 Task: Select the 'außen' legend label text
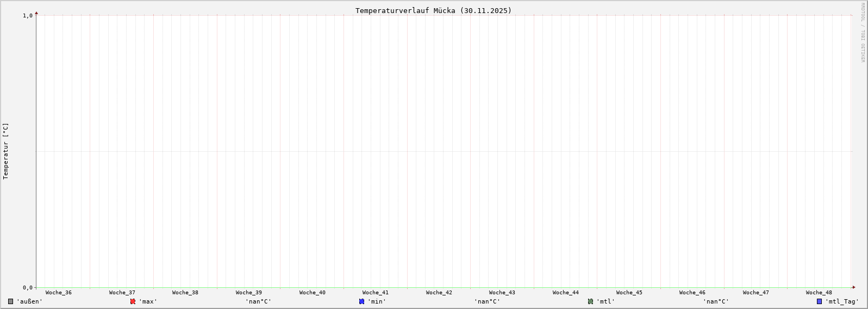tap(29, 301)
